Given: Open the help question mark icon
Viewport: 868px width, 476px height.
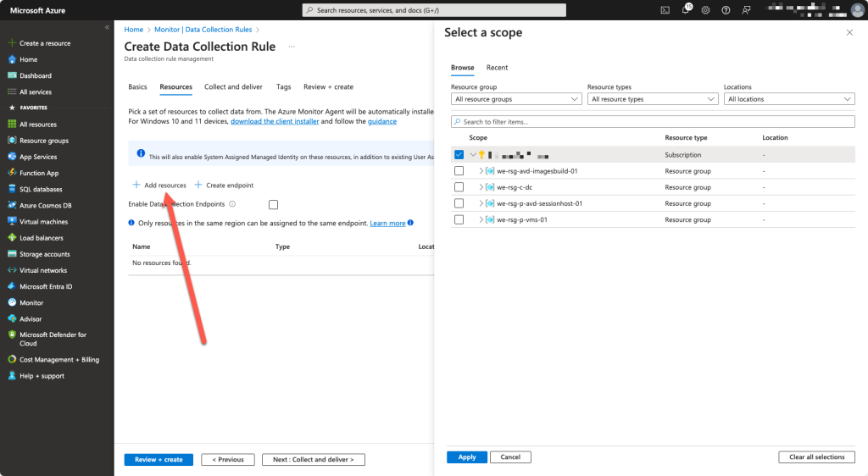Looking at the screenshot, I should (726, 10).
